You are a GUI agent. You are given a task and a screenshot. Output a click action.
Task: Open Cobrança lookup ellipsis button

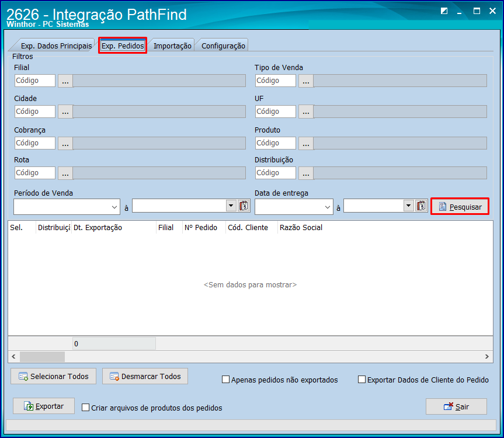click(x=65, y=143)
